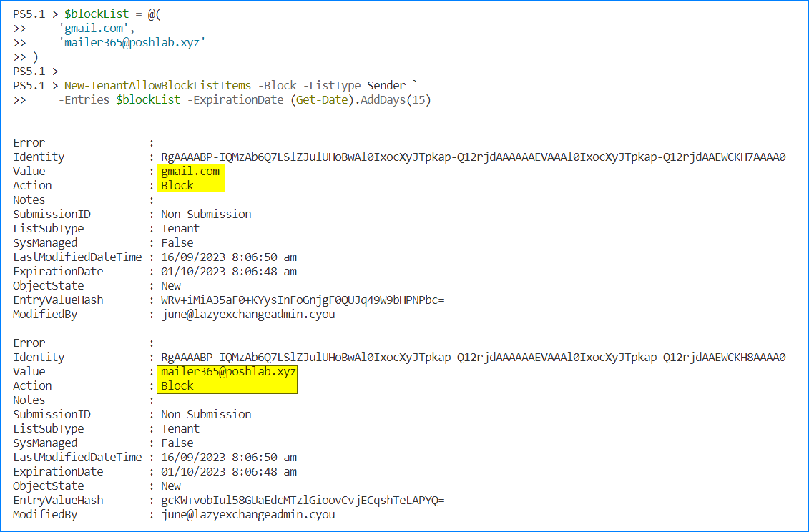809x532 pixels.
Task: Click the Identity value ending in CKH7AAAA0
Action: [473, 157]
